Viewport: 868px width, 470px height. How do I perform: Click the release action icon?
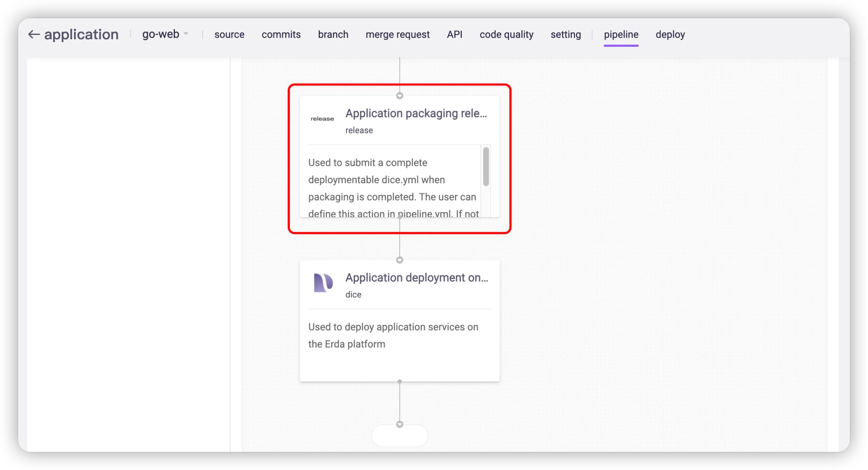pyautogui.click(x=322, y=119)
